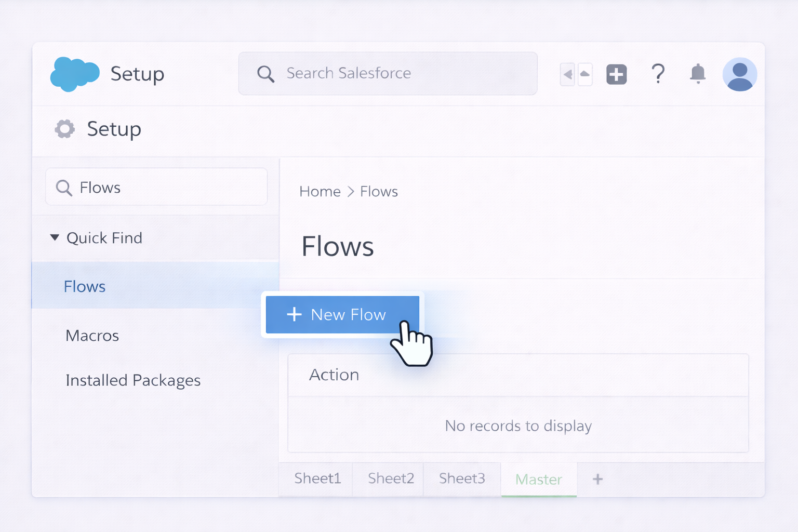
Task: Open the help question mark icon
Action: (658, 74)
